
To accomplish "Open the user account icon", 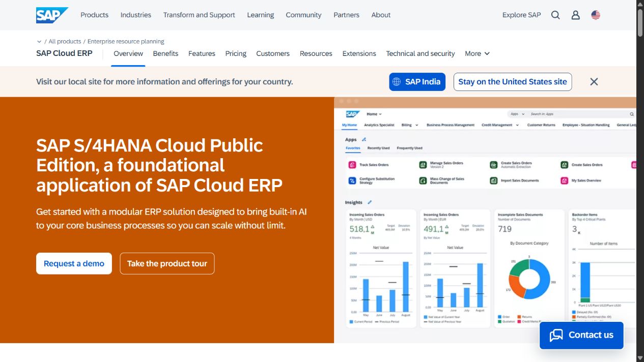I will click(576, 15).
